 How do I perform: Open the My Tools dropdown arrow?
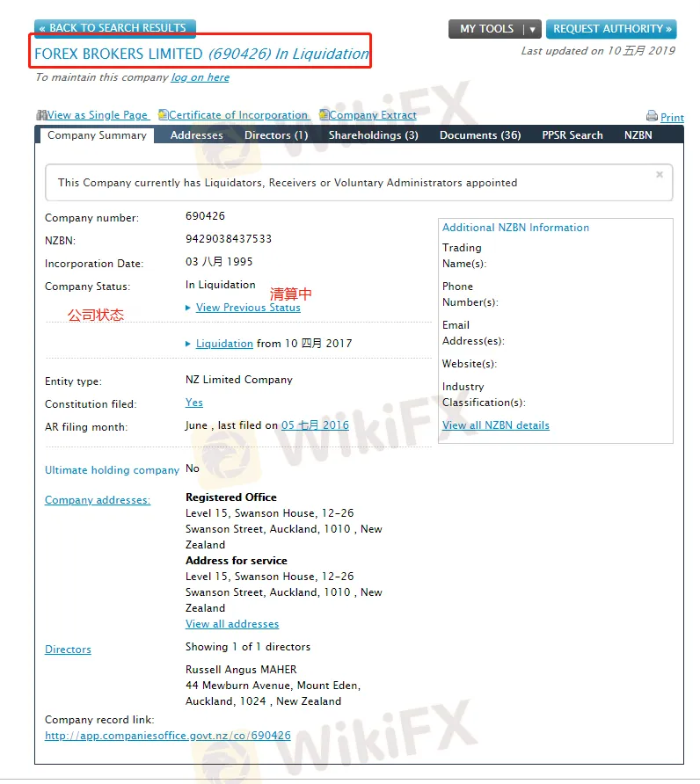tap(532, 29)
